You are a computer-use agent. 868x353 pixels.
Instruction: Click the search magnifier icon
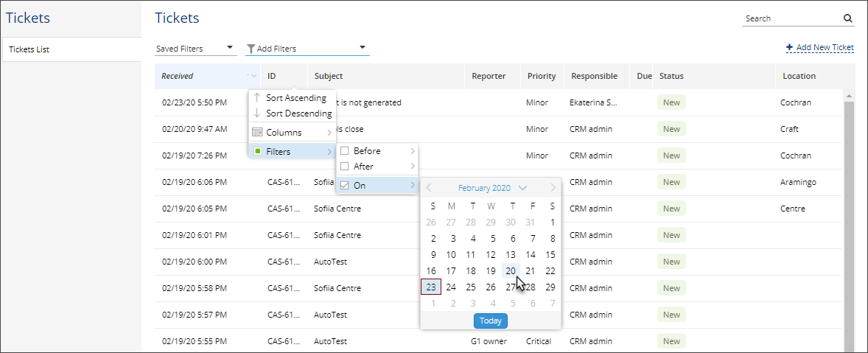point(848,18)
